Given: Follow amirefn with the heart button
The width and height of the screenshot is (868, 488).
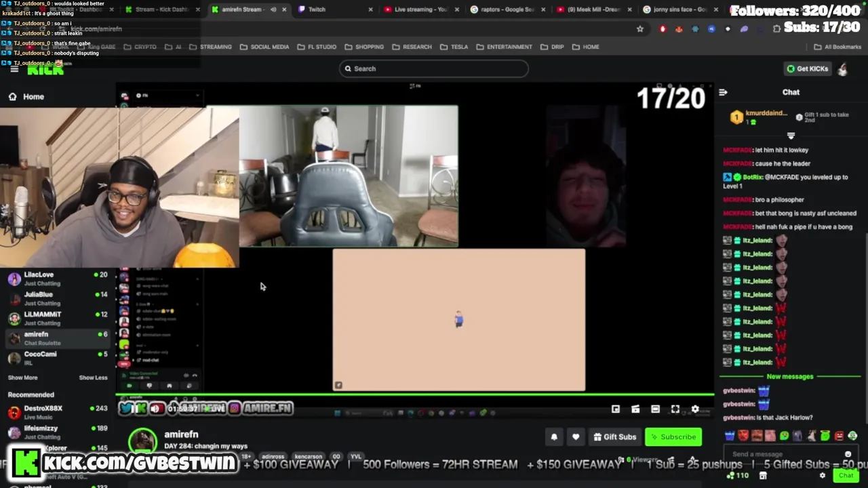Looking at the screenshot, I should 576,437.
